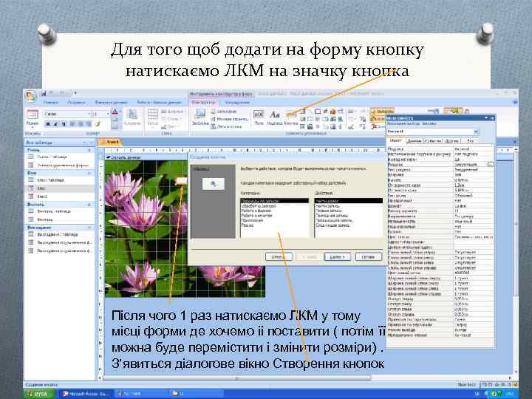Switch to События tab in property sheet
This screenshot has height=399, width=532.
pos(433,140)
